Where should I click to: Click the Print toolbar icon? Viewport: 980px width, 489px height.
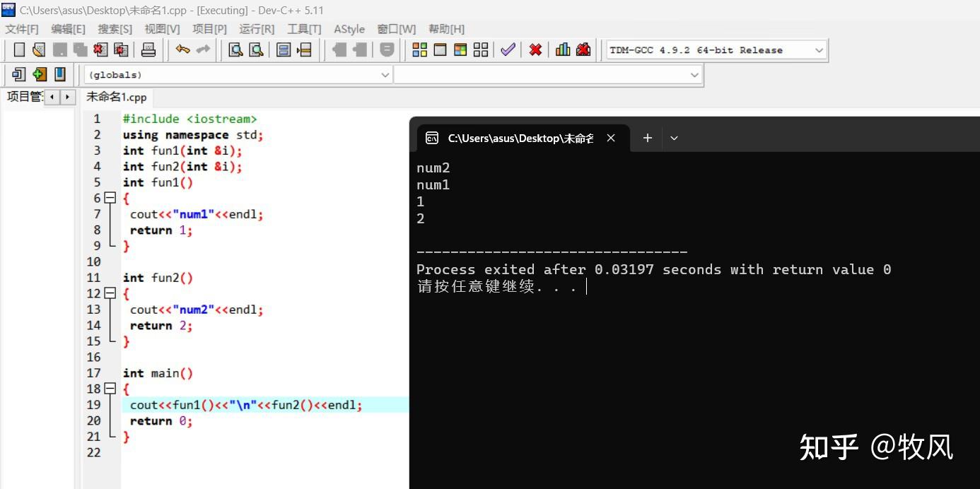tap(148, 49)
